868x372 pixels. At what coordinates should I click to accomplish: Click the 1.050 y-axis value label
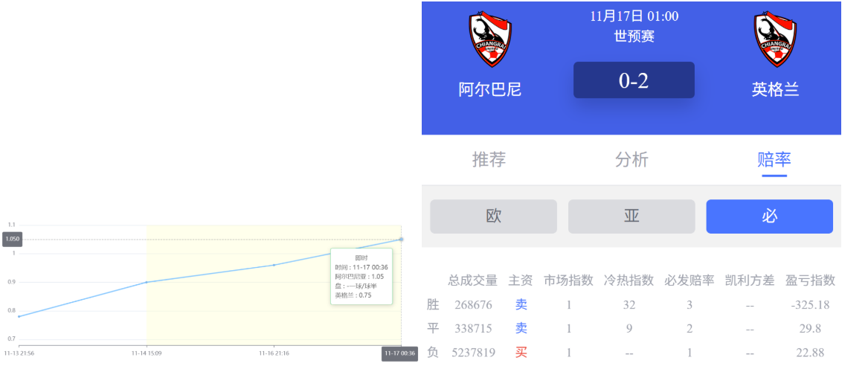point(13,240)
